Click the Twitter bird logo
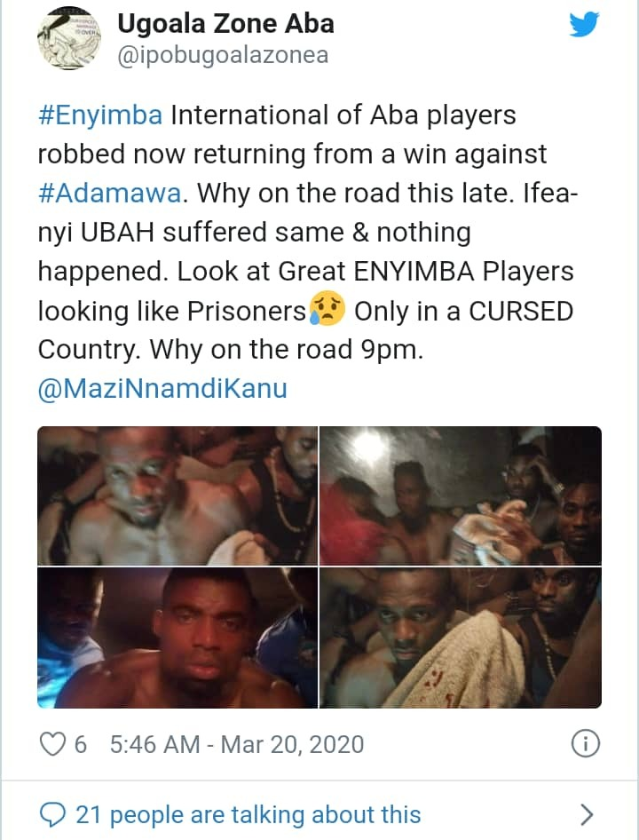Viewport: 639px width, 840px height. pos(584,25)
